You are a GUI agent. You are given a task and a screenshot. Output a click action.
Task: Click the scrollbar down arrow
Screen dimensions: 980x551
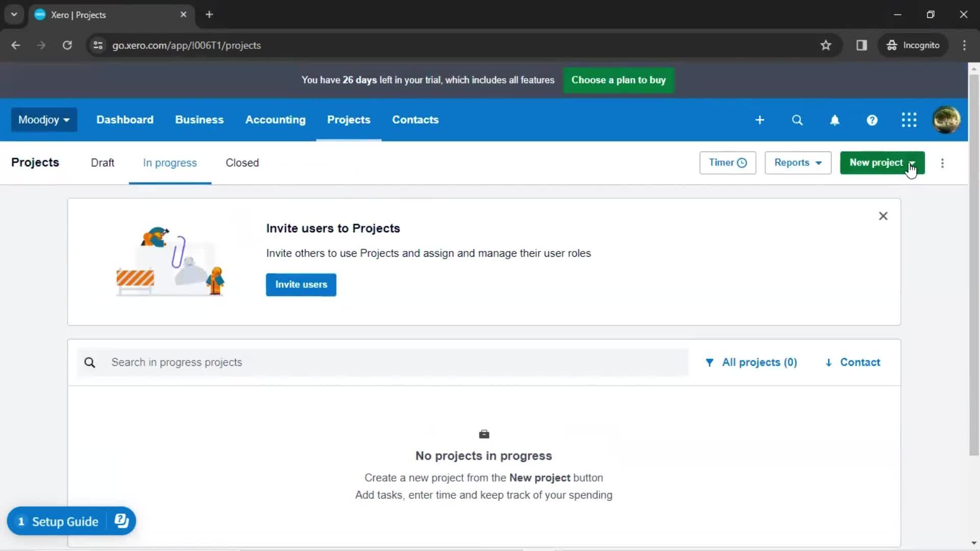pos(974,543)
